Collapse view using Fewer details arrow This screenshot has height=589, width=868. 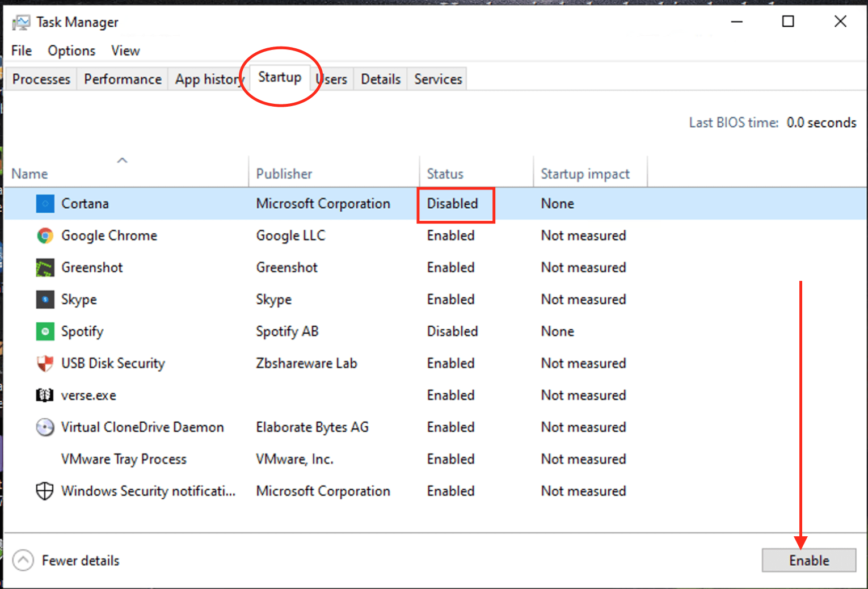coord(23,561)
